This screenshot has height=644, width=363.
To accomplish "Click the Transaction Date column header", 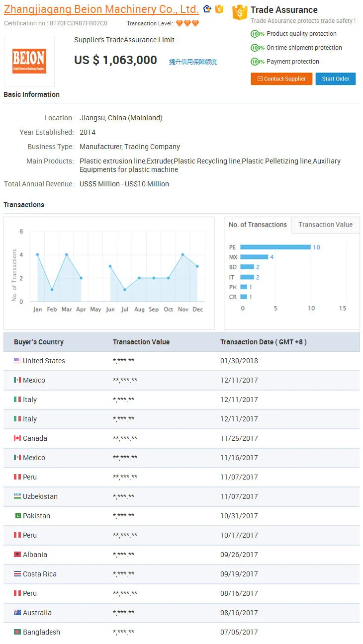I will (263, 342).
